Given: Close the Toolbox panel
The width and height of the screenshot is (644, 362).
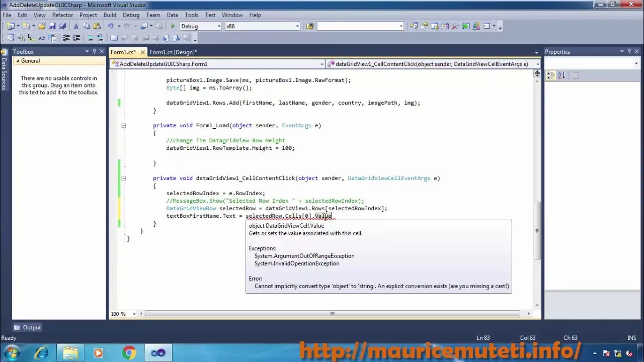Looking at the screenshot, I should (x=101, y=51).
